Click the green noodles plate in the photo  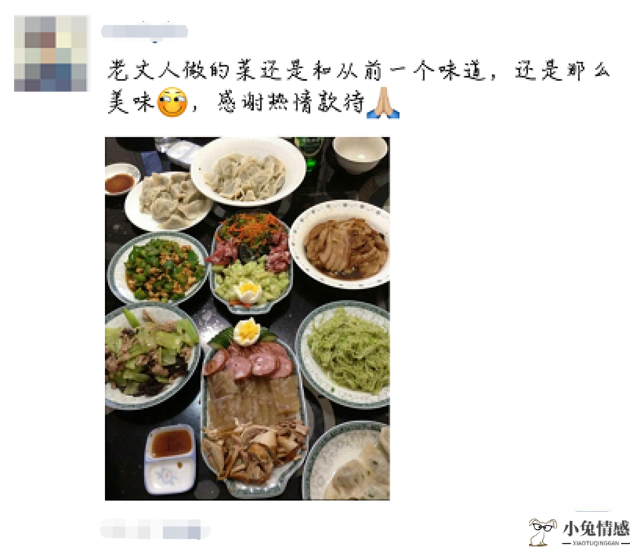pyautogui.click(x=344, y=354)
